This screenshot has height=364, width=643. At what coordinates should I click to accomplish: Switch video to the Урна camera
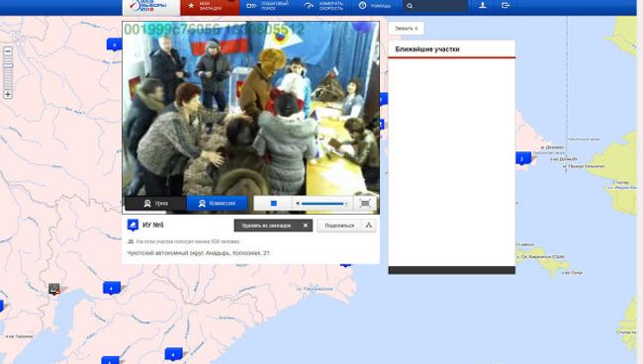[x=156, y=204]
